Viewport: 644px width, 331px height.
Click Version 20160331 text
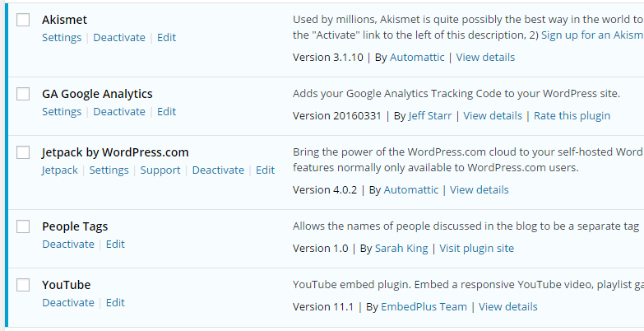pyautogui.click(x=337, y=115)
